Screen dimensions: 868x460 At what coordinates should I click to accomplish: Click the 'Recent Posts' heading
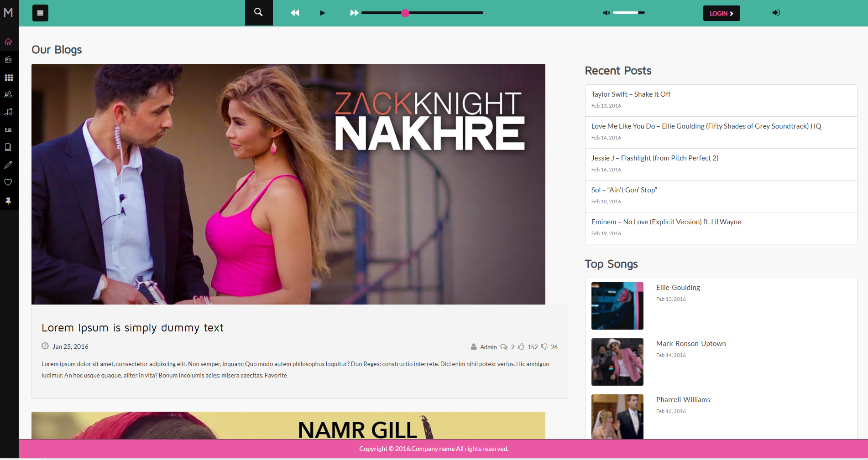618,71
